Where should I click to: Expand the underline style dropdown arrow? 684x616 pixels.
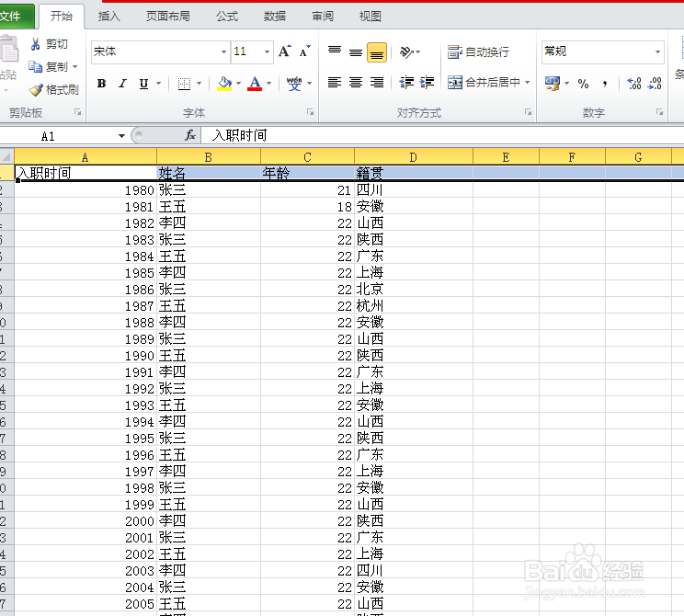pyautogui.click(x=158, y=84)
